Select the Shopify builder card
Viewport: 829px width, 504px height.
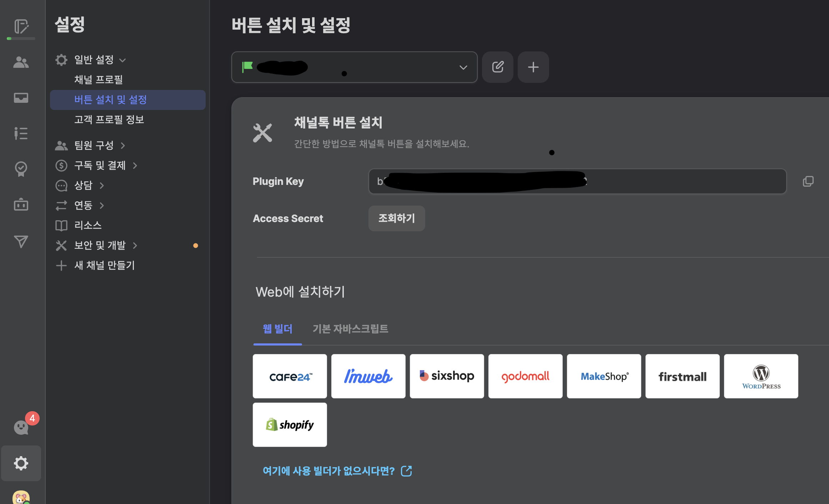(290, 425)
